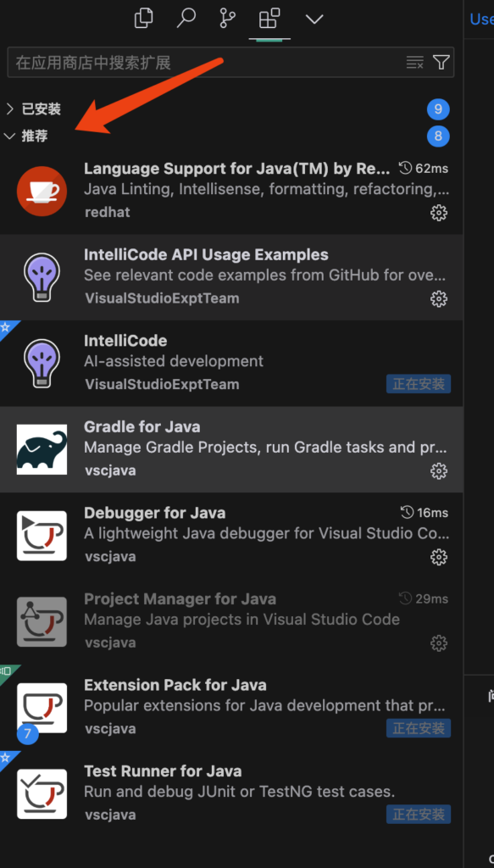Open the Source Control view icon
The image size is (494, 868).
(x=227, y=19)
